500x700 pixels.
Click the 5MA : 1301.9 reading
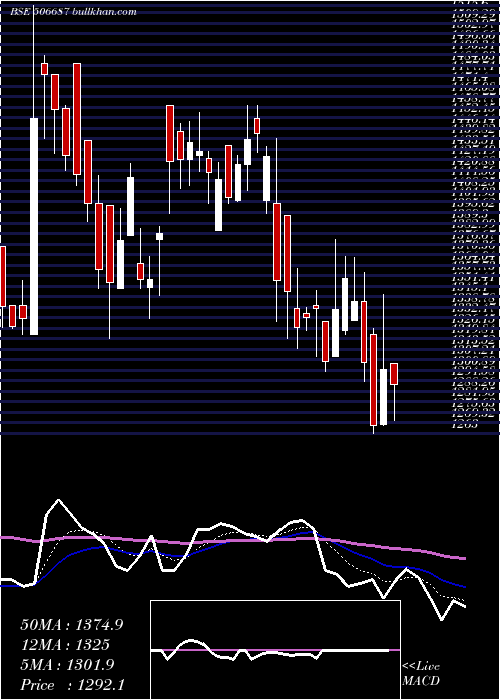(x=67, y=665)
